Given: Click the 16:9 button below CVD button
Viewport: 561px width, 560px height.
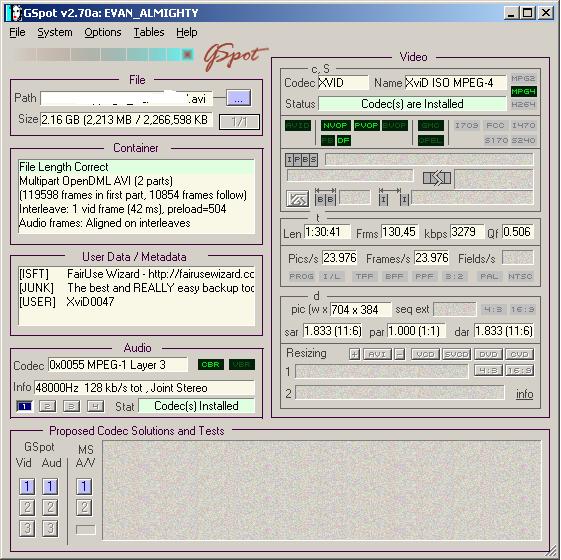Looking at the screenshot, I should 519,370.
